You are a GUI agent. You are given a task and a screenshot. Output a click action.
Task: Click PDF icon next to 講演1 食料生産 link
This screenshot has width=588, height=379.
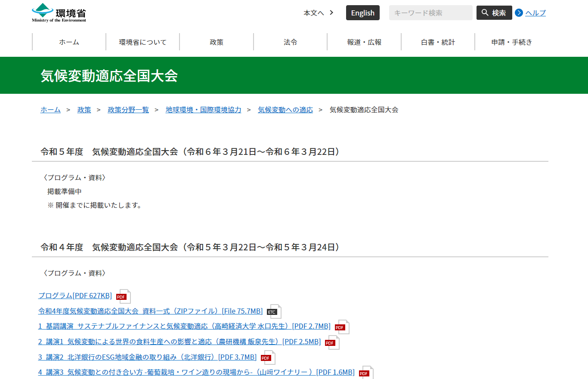tap(332, 342)
